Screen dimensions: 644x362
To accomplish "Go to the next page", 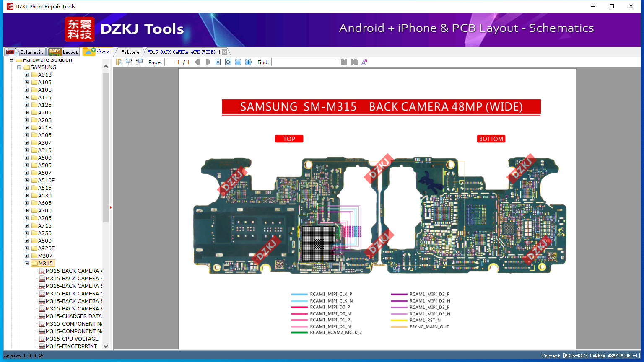I will pyautogui.click(x=208, y=62).
